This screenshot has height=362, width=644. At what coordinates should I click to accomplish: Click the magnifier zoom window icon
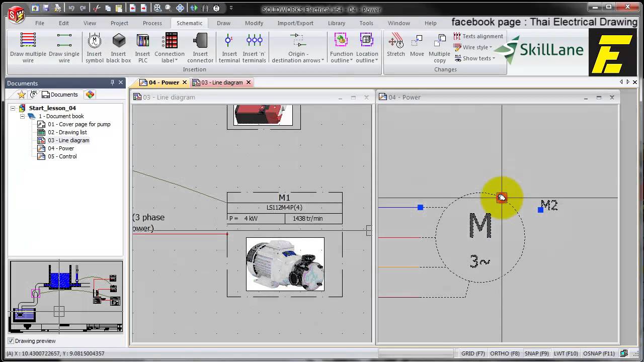coord(168,8)
